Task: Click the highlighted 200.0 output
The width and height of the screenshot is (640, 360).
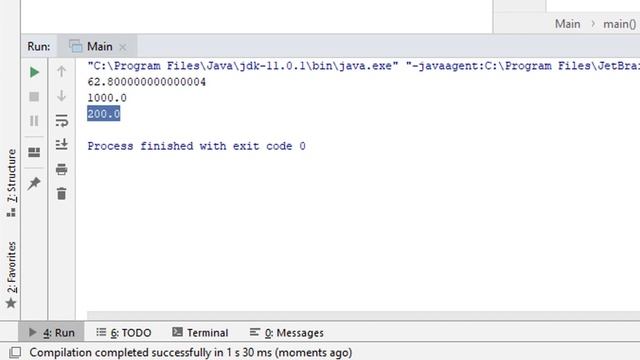Action: (x=104, y=114)
